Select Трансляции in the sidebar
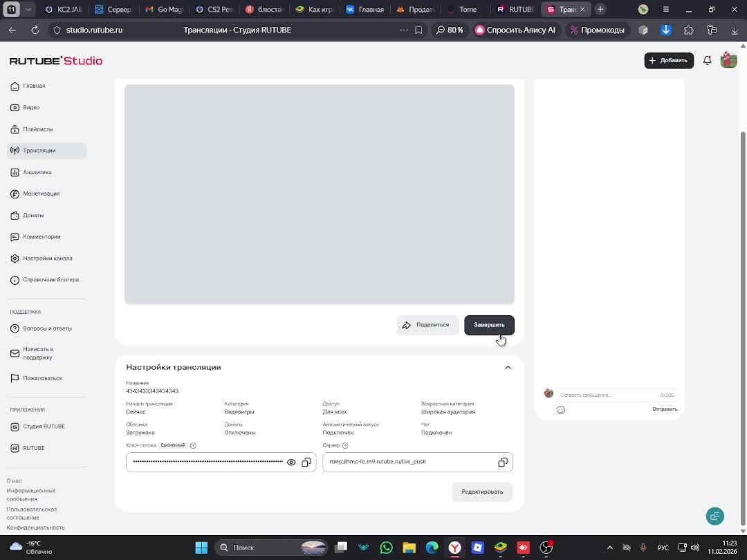This screenshot has width=747, height=560. click(47, 151)
